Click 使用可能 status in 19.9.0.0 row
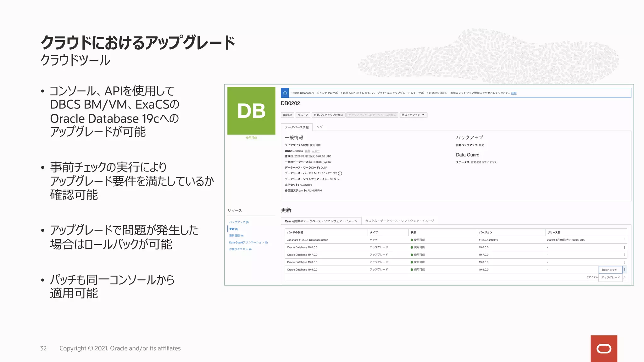The width and height of the screenshot is (644, 362). [x=418, y=270]
